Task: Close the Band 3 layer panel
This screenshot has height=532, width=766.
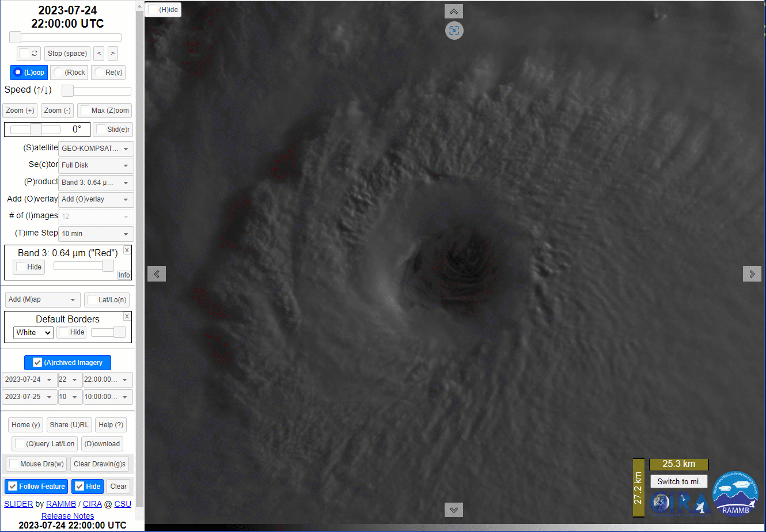Action: 127,250
